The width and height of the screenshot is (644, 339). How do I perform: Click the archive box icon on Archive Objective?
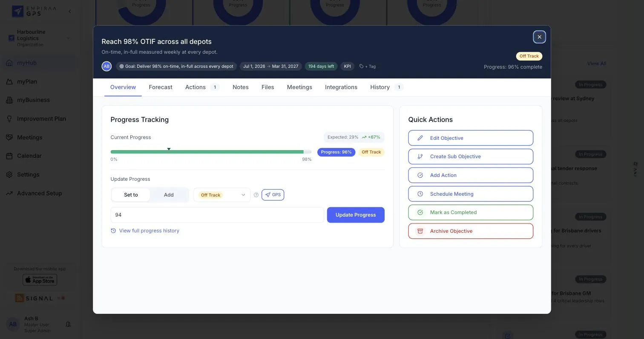[x=420, y=231]
